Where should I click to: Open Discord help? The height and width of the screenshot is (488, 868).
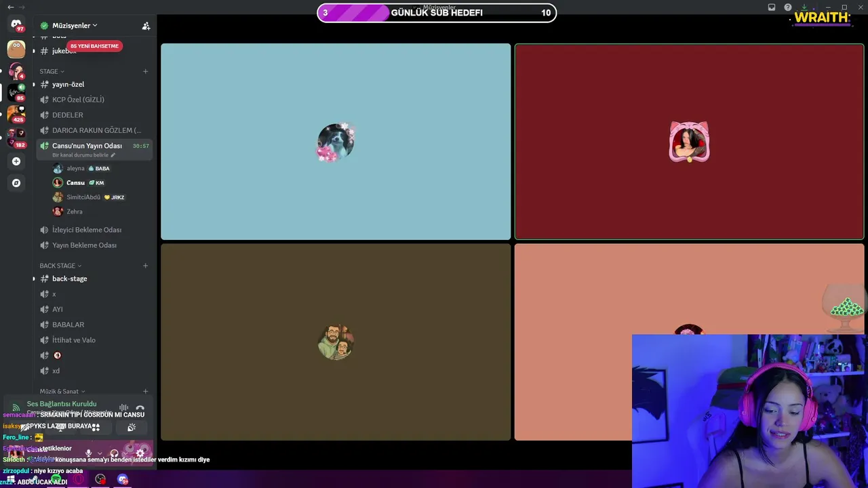pyautogui.click(x=788, y=7)
